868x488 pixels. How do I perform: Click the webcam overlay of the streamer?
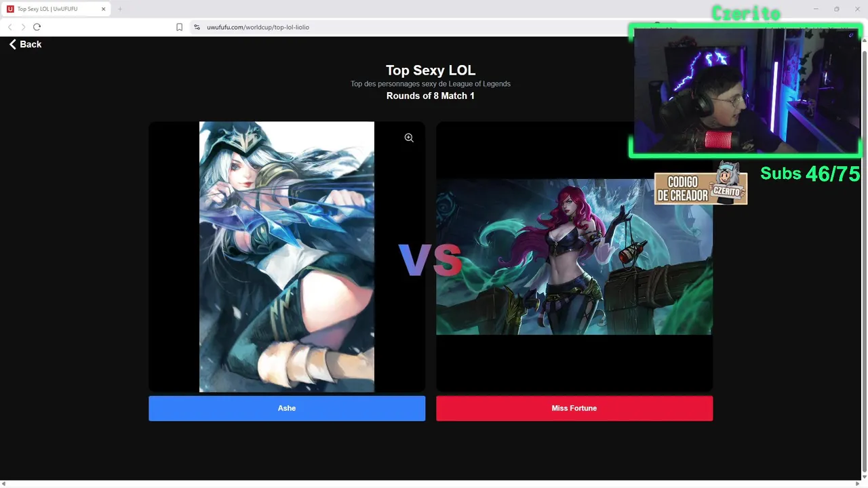coord(746,90)
